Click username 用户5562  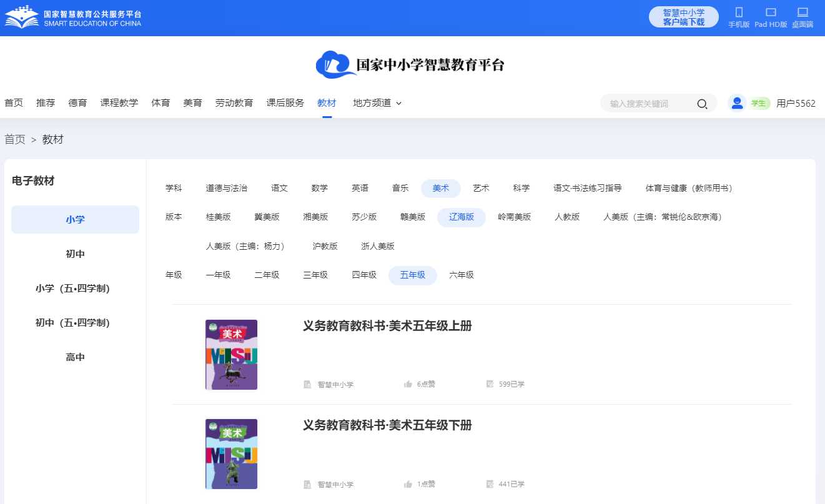point(796,104)
